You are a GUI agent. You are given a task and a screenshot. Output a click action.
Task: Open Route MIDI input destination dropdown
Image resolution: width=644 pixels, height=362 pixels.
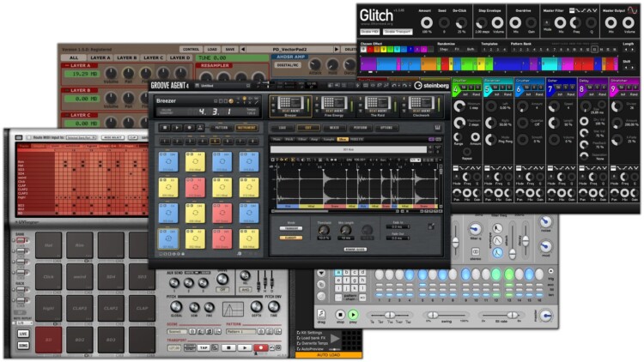click(x=82, y=137)
